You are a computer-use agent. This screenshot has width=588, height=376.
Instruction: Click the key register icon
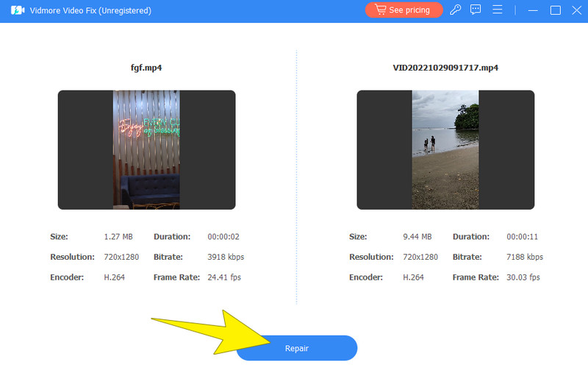(455, 10)
